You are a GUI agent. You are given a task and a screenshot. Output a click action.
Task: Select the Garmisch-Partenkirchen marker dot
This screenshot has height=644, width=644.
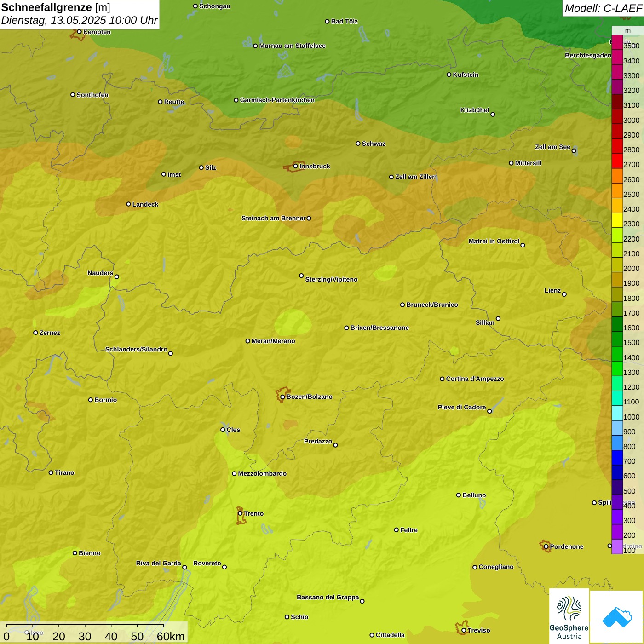tap(236, 100)
